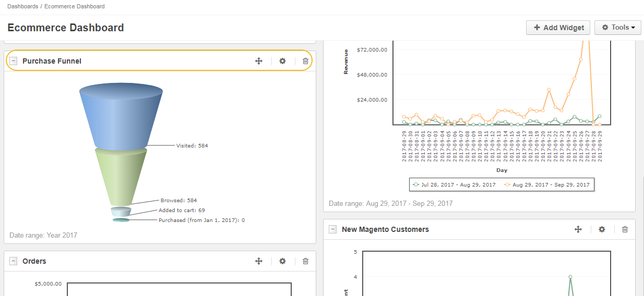Click New Magento Customers move icon
644x296 pixels.
[578, 229]
